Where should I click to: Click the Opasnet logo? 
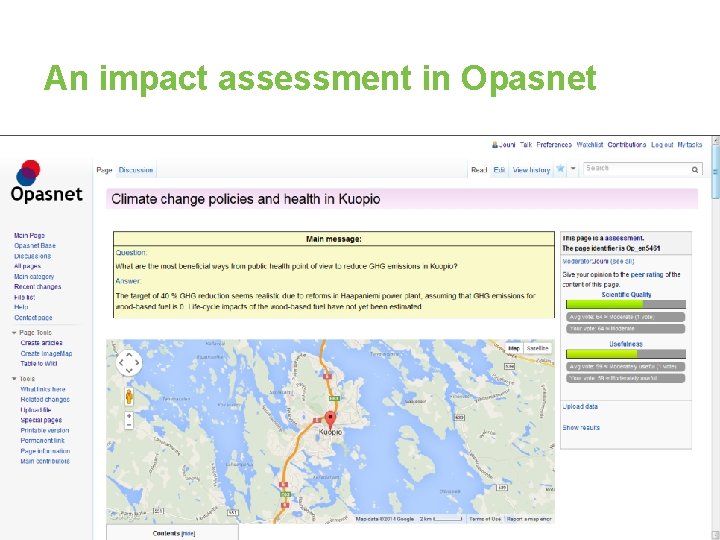pos(46,181)
